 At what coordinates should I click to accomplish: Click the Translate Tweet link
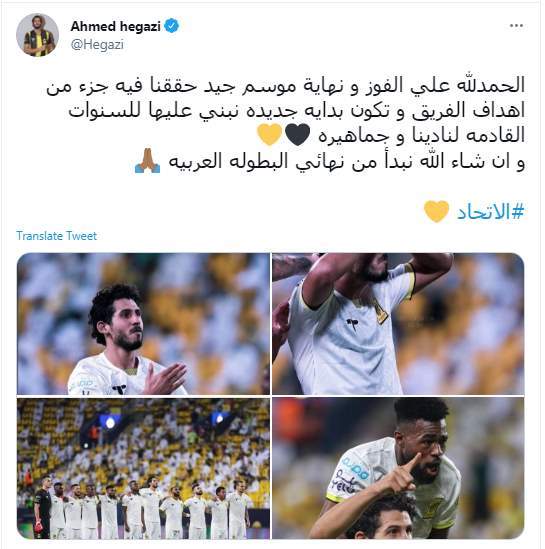[56, 236]
